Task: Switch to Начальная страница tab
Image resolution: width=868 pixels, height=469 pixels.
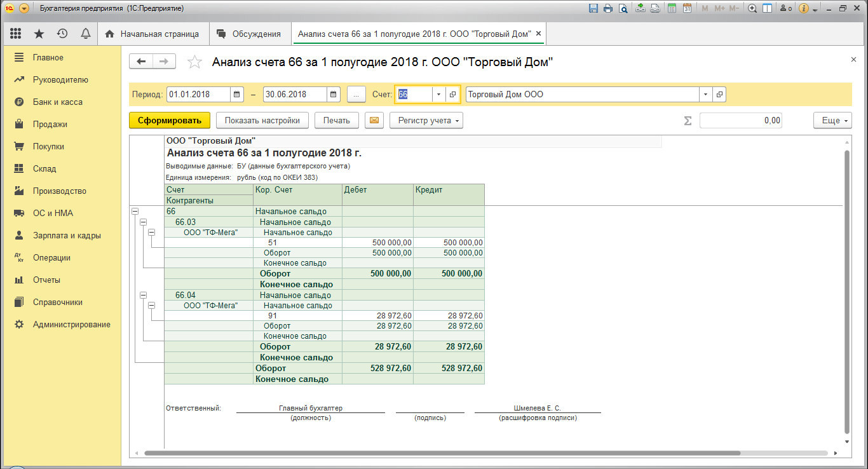Action: [152, 34]
